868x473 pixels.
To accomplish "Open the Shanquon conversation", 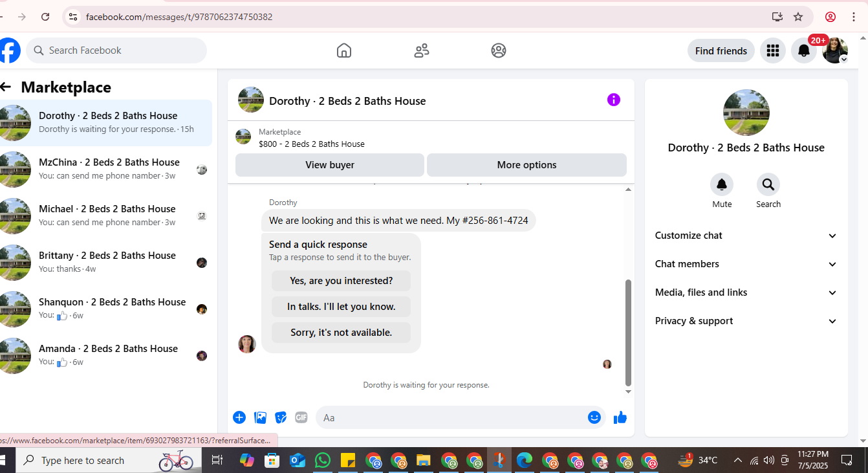I will [x=106, y=309].
